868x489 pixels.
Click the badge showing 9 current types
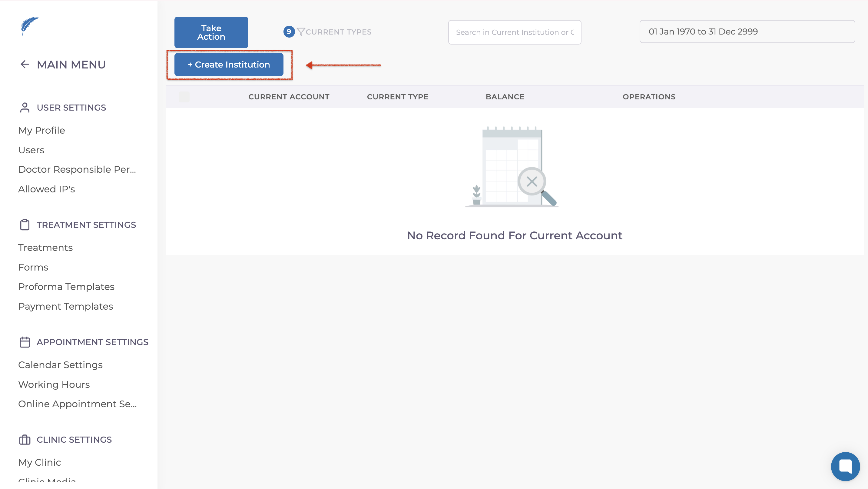(x=289, y=32)
